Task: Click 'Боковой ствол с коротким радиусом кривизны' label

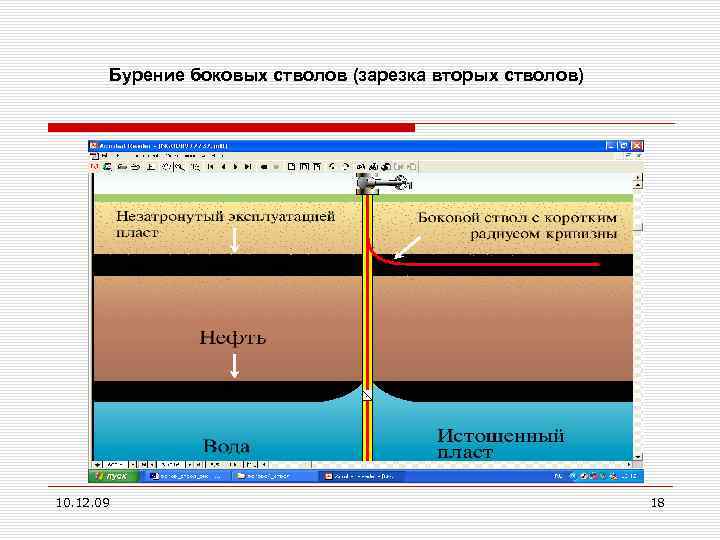Action: coord(518,225)
